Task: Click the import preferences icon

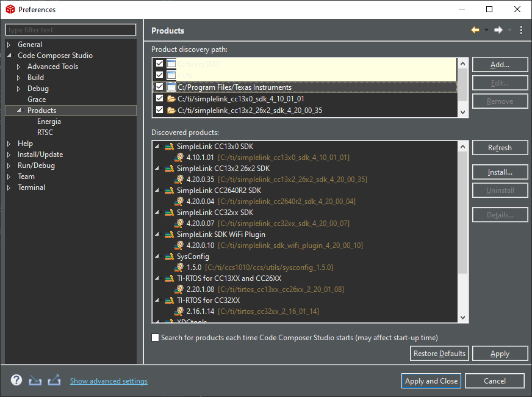Action: (35, 381)
